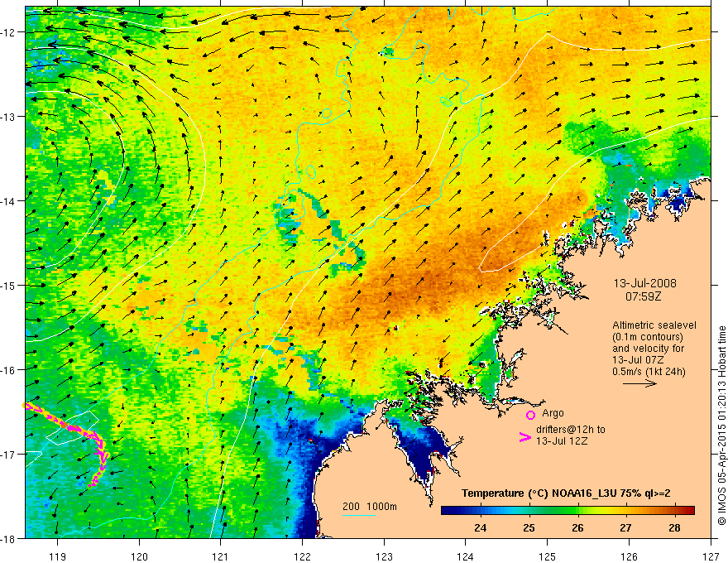Click the magenta Argo circle legend symbol

tap(530, 414)
